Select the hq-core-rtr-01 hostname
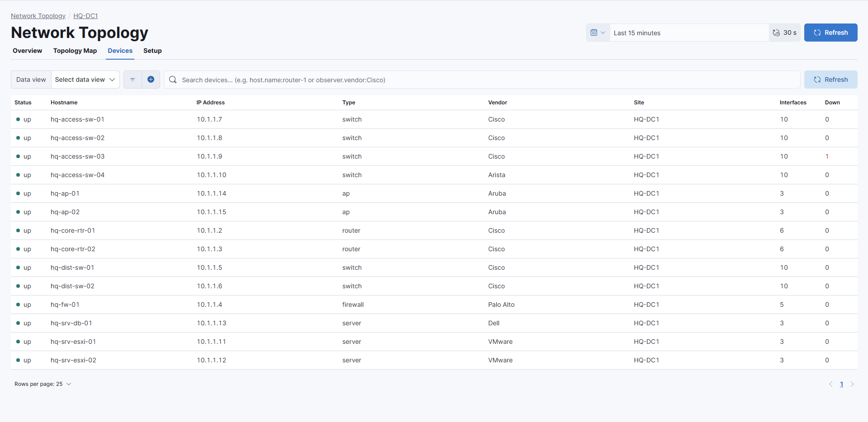This screenshot has height=422, width=868. tap(73, 230)
